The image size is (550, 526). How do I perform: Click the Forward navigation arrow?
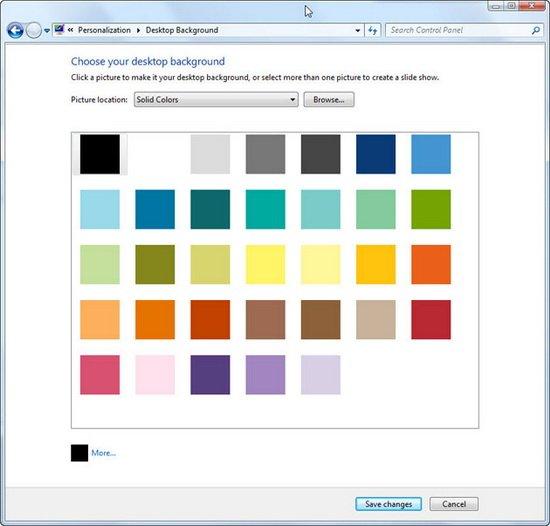point(34,31)
